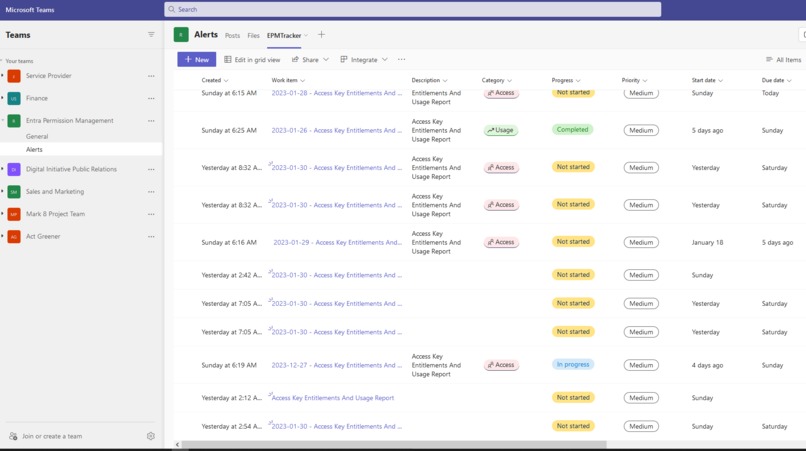Image resolution: width=806 pixels, height=451 pixels.
Task: Open more options for Digital Initiative Public Relations
Action: click(151, 169)
